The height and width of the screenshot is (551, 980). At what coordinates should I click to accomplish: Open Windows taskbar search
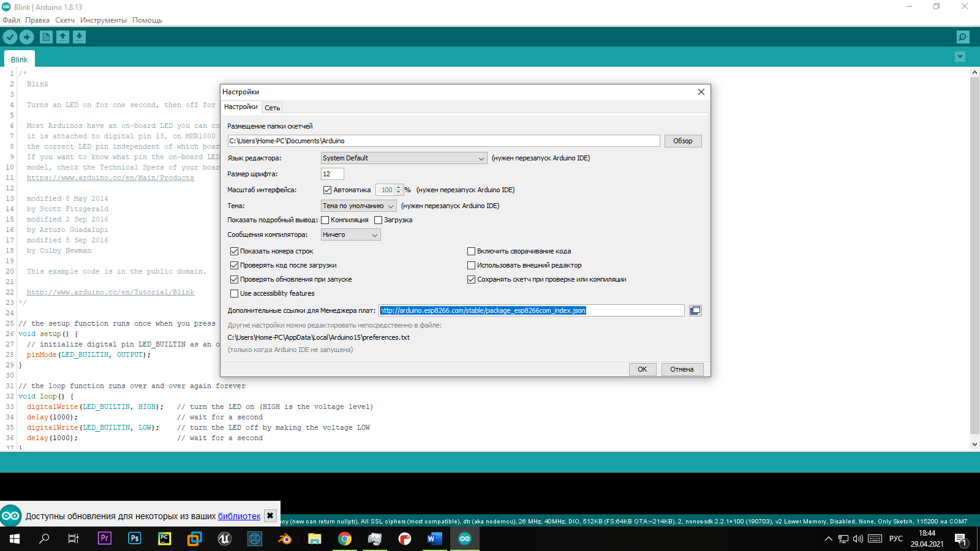pos(44,539)
